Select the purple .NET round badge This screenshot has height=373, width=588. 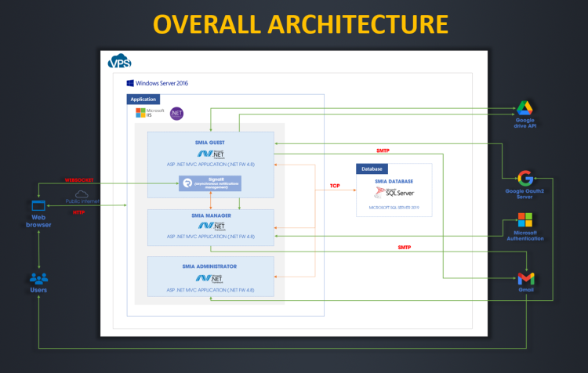(x=176, y=113)
